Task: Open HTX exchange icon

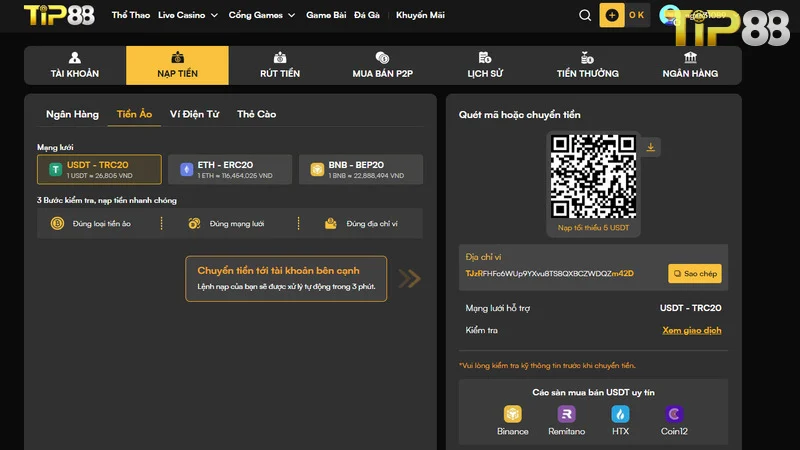Action: pyautogui.click(x=620, y=414)
